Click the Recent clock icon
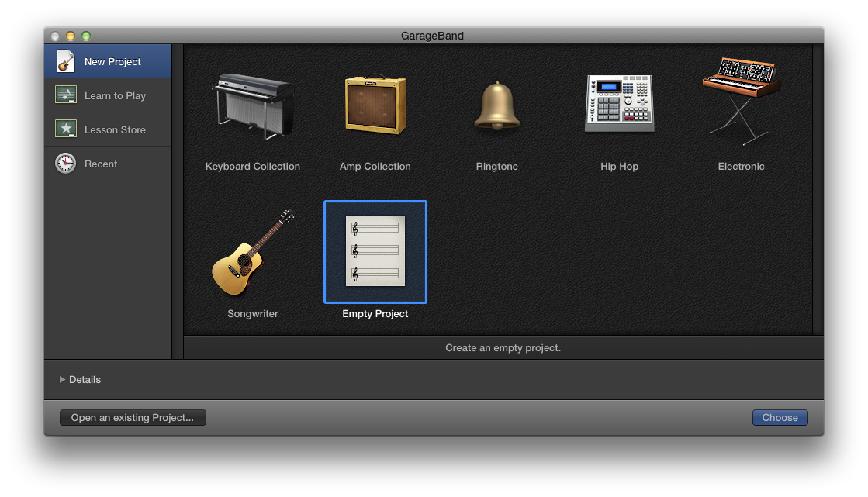 (x=65, y=164)
